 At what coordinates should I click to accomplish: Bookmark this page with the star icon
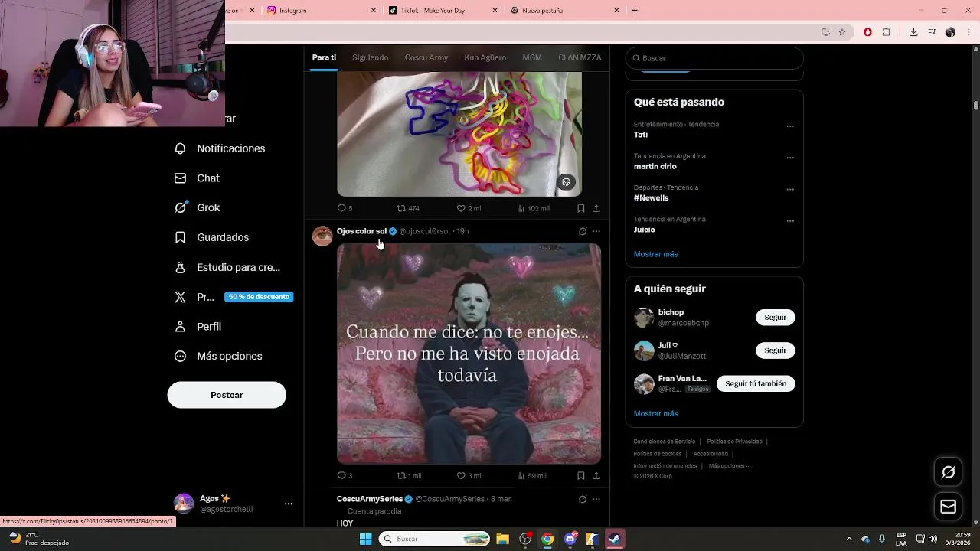point(842,32)
